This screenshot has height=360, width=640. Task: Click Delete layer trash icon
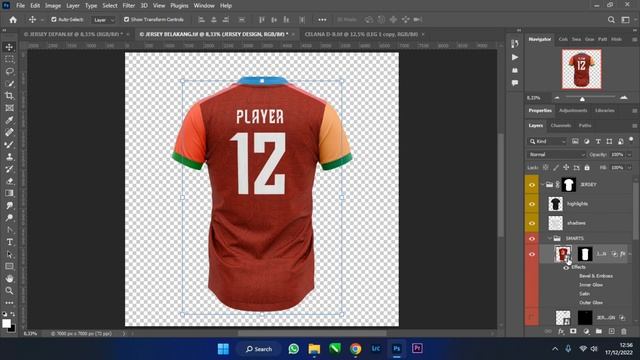(x=624, y=331)
